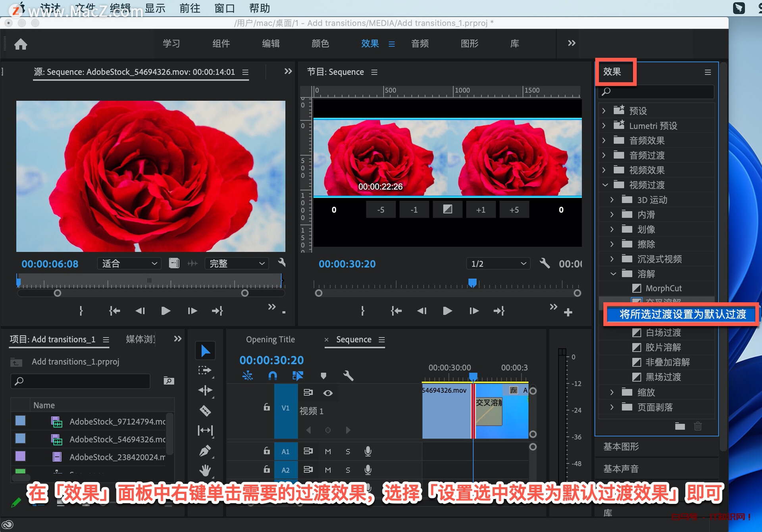Click the Program monitor playhead marker

[x=472, y=282]
